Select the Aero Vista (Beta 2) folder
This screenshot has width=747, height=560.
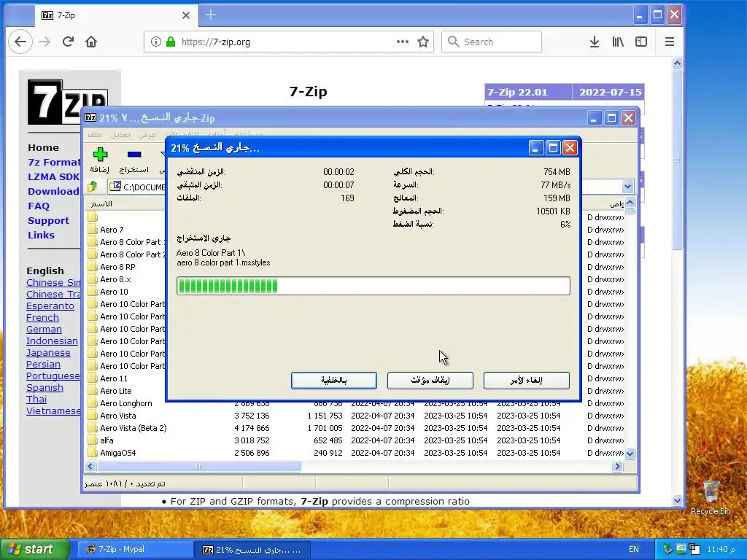(x=133, y=427)
